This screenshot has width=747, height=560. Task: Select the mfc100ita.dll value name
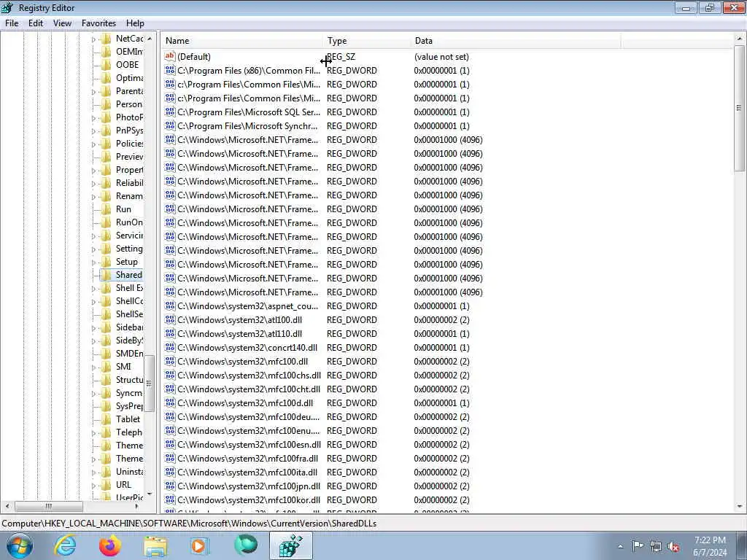pos(247,472)
